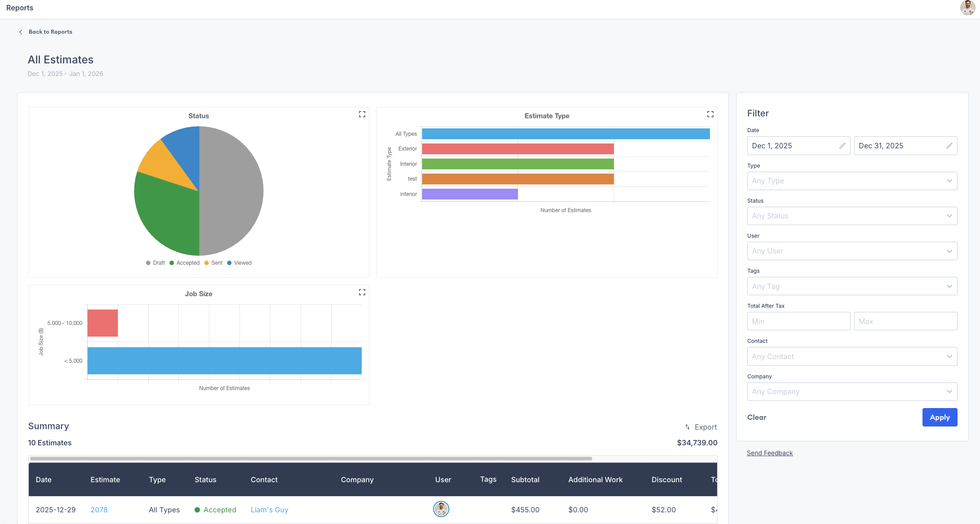Image resolution: width=980 pixels, height=524 pixels.
Task: Expand the Estimate Type chart fullscreen
Action: [710, 114]
